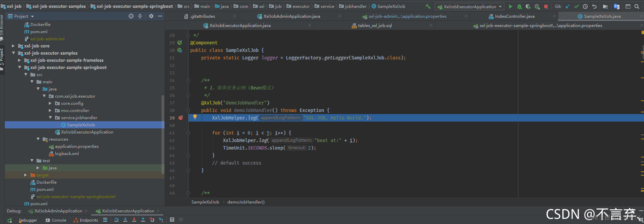Expand the core.config package
Image resolution: width=644 pixels, height=224 pixels.
pos(50,103)
